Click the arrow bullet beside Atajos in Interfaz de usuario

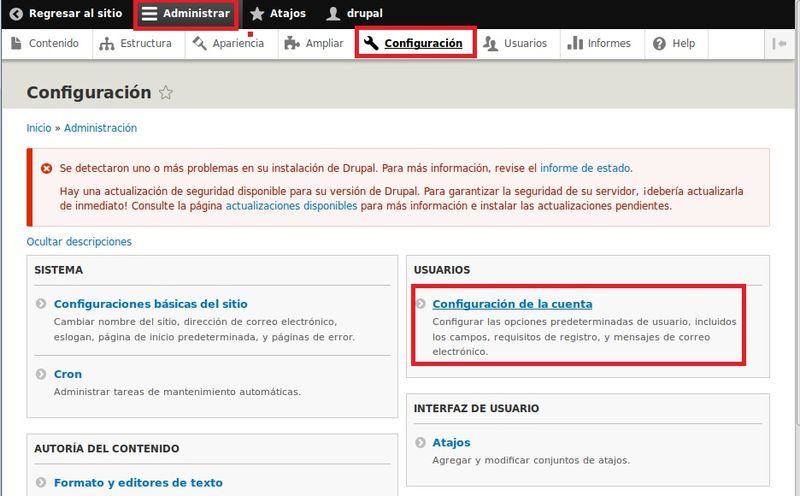[x=420, y=442]
